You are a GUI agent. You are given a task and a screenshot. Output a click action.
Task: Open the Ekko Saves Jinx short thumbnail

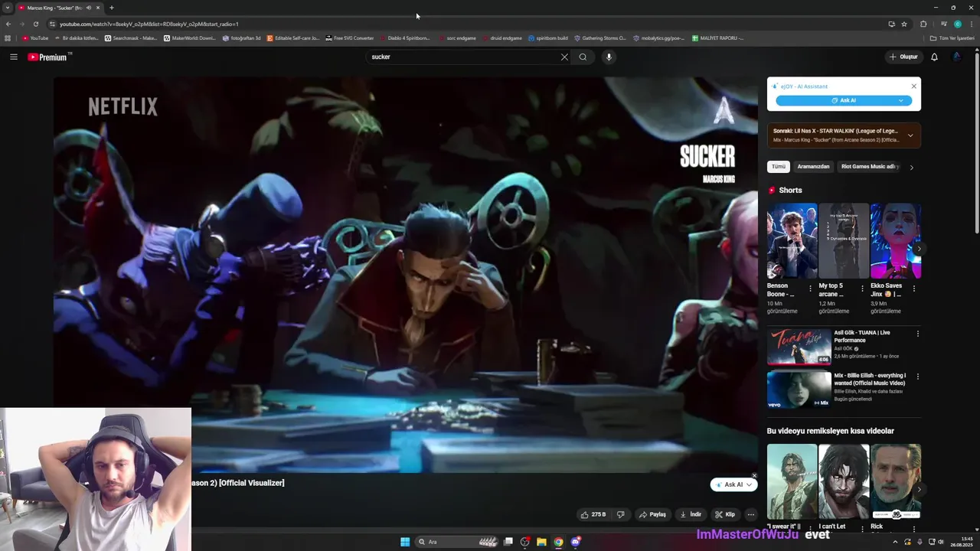(896, 240)
